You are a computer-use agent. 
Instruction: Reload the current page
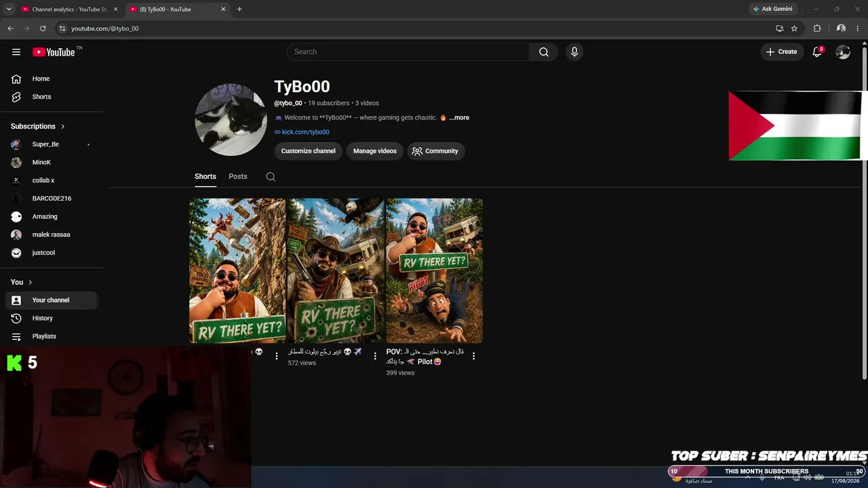coord(43,28)
